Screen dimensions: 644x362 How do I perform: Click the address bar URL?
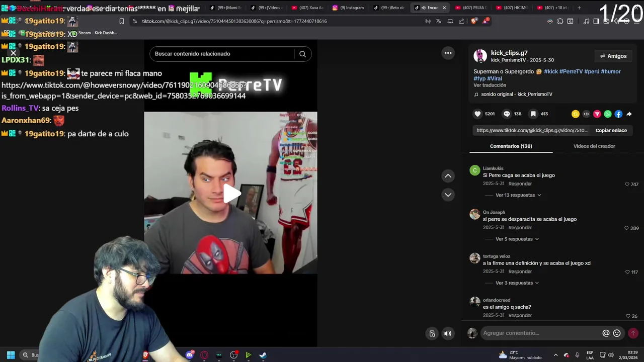(234, 21)
